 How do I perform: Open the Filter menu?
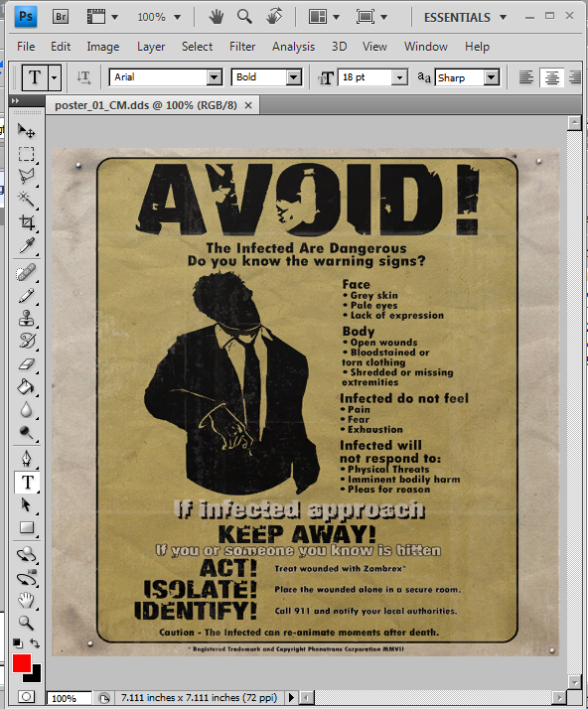pos(242,47)
